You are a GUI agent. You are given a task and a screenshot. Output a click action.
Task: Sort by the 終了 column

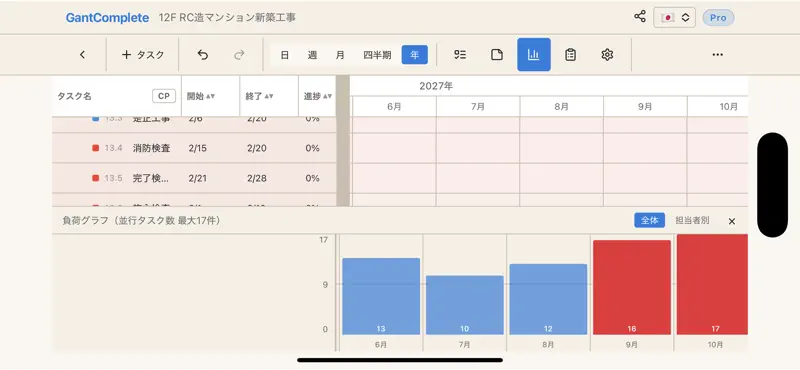click(x=259, y=96)
